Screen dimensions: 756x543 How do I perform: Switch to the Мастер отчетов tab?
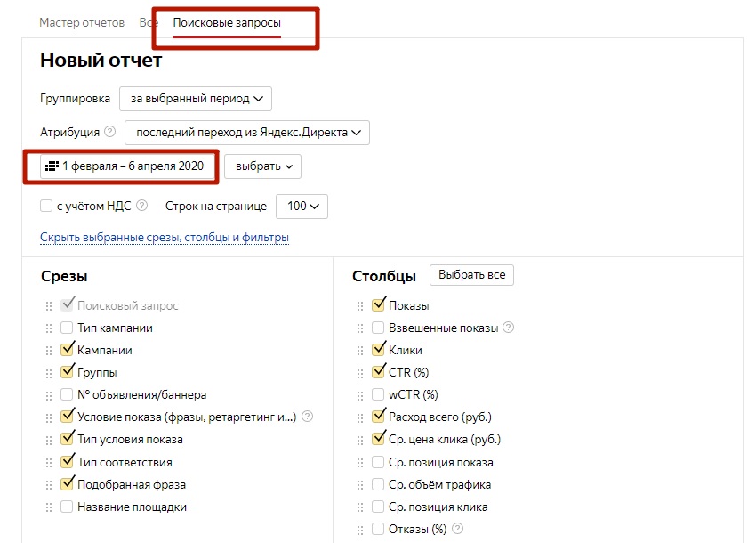click(x=82, y=22)
